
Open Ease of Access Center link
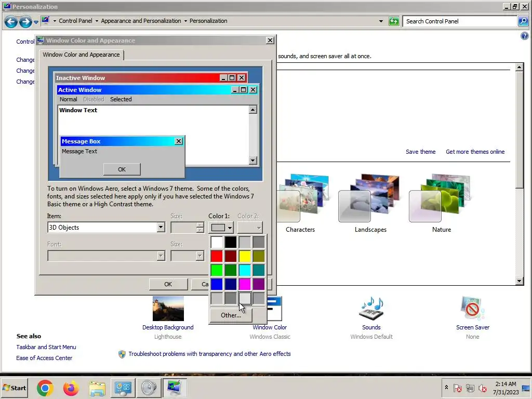[44, 358]
